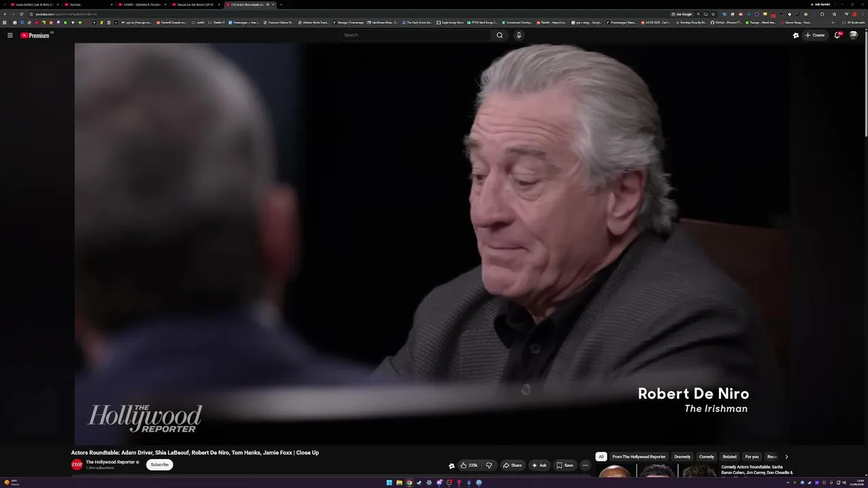Show more filter chips with right chevron

787,457
